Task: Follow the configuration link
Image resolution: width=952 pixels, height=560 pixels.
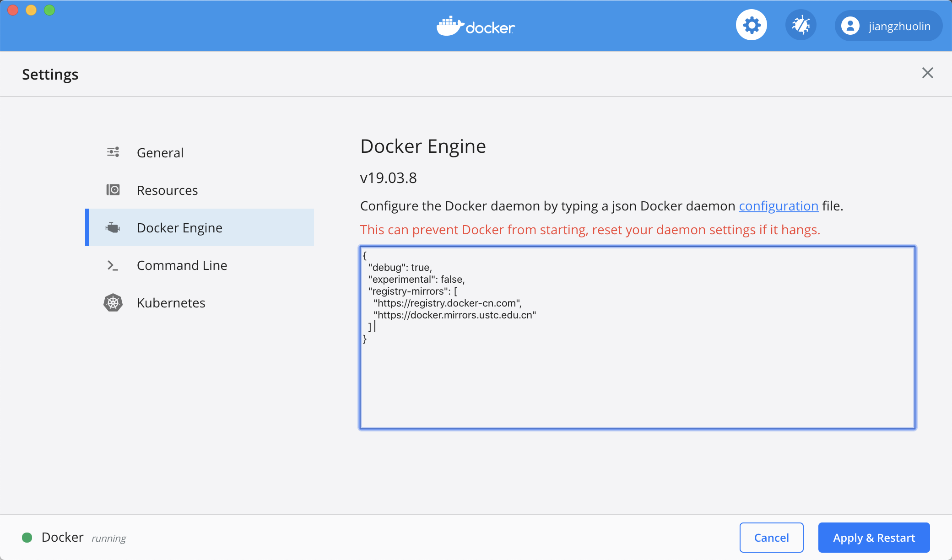Action: point(779,206)
